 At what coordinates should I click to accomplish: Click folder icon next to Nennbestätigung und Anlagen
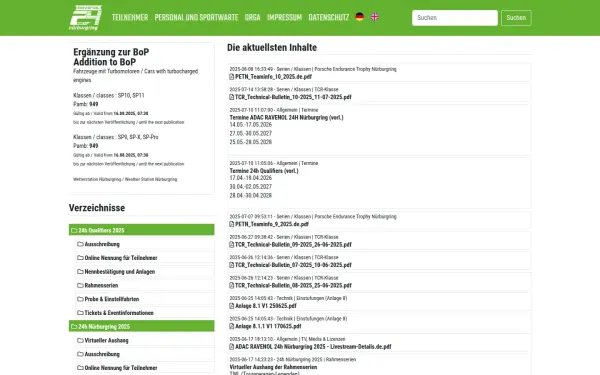pos(80,272)
